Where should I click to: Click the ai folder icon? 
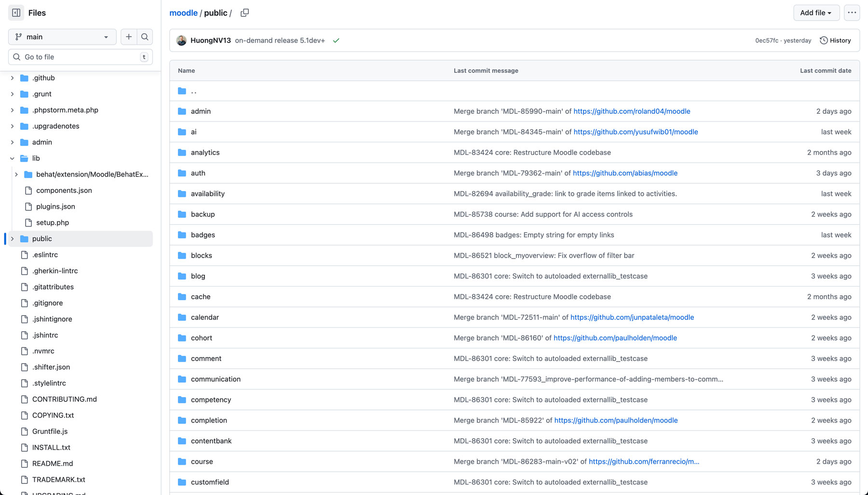click(182, 132)
